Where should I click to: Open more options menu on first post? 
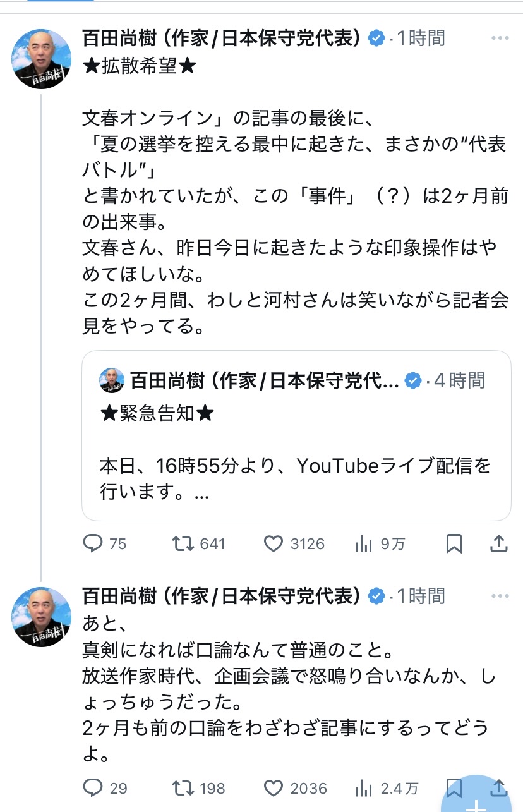point(500,38)
